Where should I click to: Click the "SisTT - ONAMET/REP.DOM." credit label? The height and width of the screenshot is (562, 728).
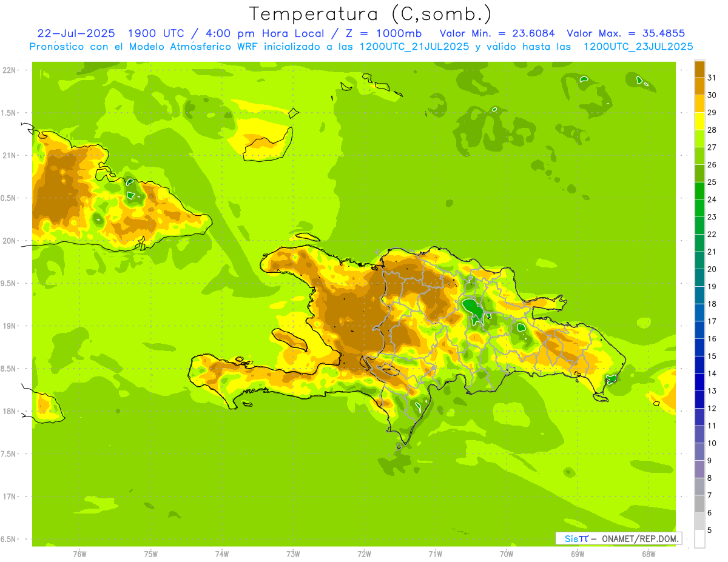click(618, 538)
